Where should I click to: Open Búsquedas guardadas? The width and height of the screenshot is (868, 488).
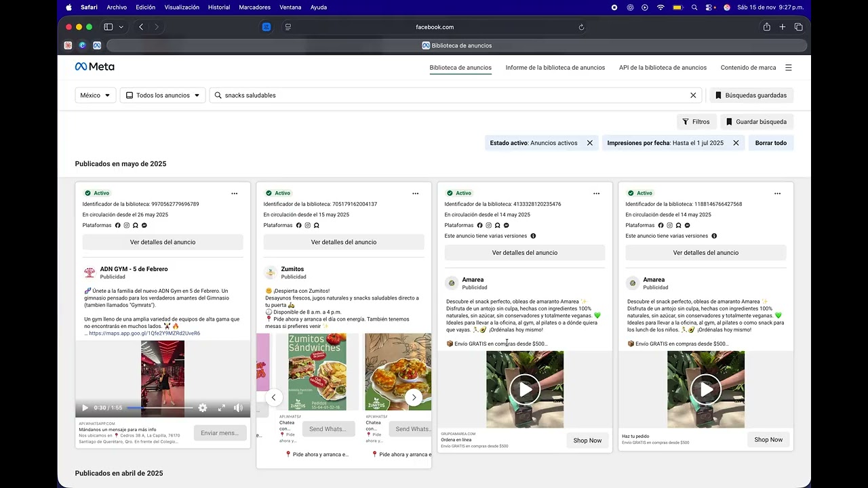click(751, 96)
